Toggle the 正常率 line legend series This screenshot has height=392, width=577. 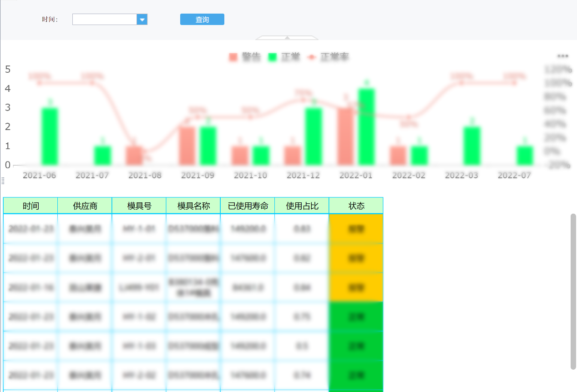[x=328, y=57]
